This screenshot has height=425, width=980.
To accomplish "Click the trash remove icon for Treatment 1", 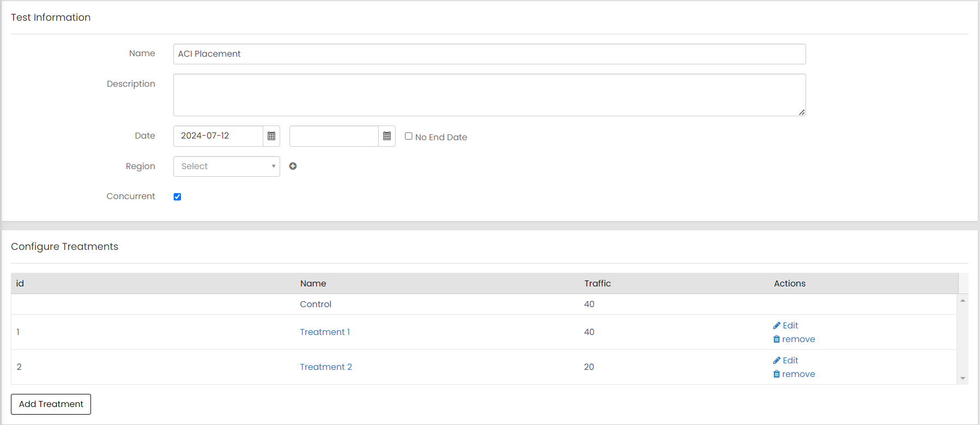I will (777, 339).
